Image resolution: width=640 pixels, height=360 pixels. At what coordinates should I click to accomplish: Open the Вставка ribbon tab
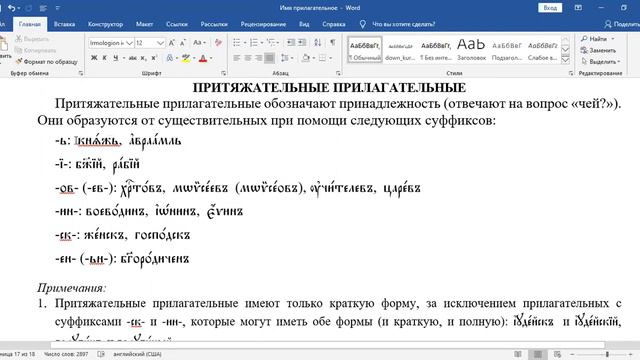[x=64, y=24]
